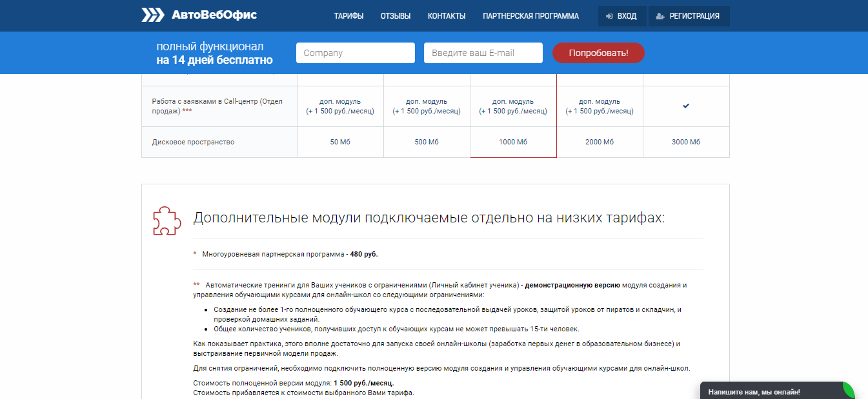Click the 'Дополнительные модули' section heading

click(429, 218)
